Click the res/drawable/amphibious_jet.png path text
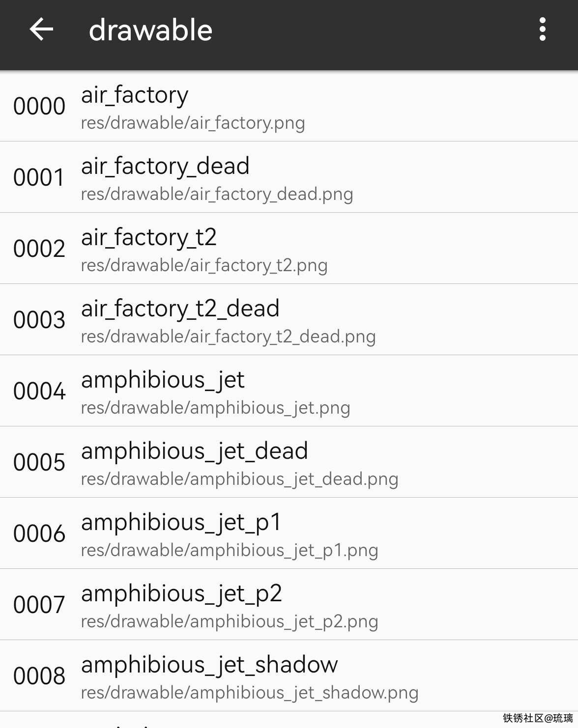Screen dimensions: 578x728 [215, 408]
